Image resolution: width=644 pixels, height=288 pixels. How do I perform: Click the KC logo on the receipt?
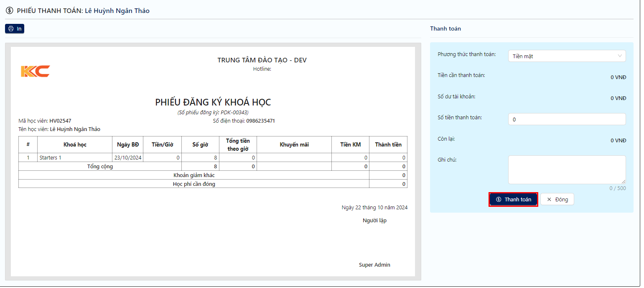[x=35, y=71]
